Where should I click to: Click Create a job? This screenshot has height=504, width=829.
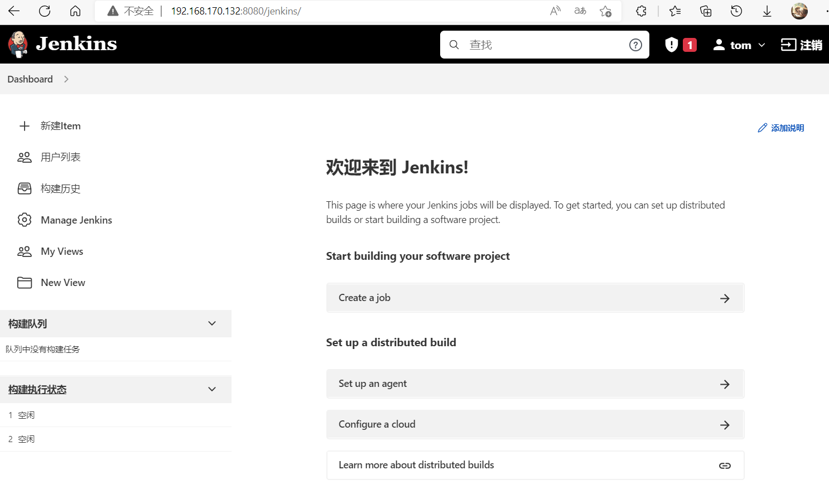click(x=536, y=298)
